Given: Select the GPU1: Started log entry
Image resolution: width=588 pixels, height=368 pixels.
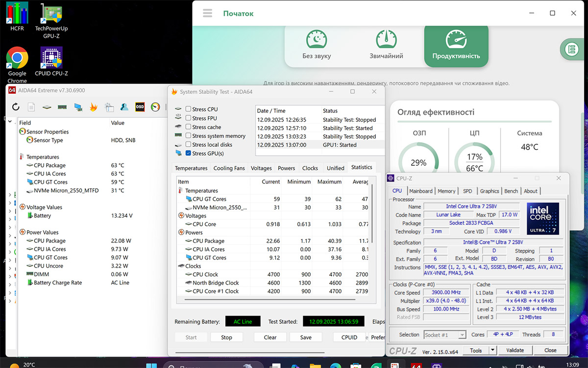Looking at the screenshot, I should (319, 145).
